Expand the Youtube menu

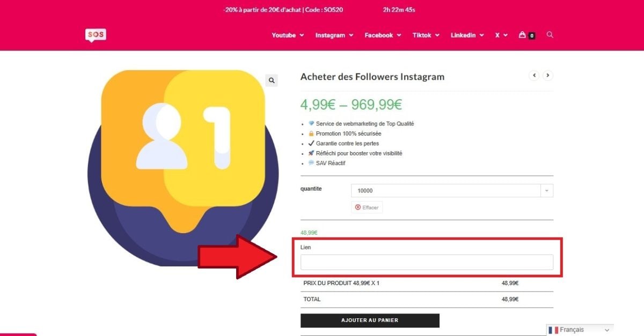288,35
